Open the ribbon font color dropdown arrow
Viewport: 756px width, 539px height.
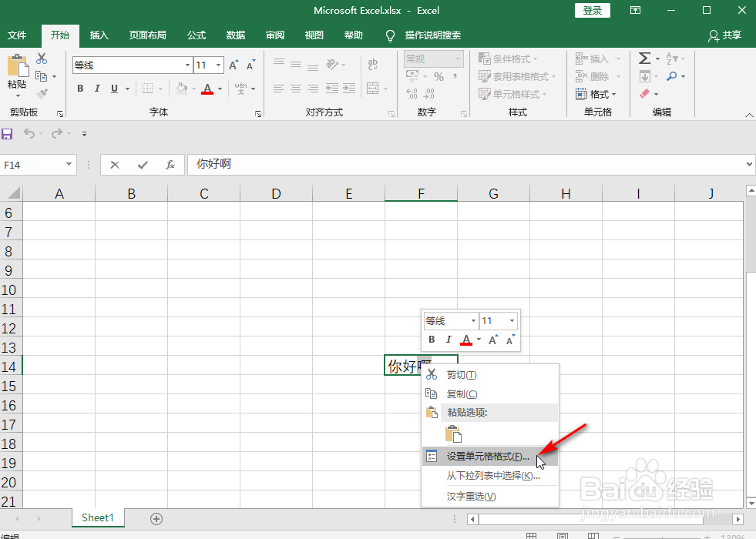(220, 89)
